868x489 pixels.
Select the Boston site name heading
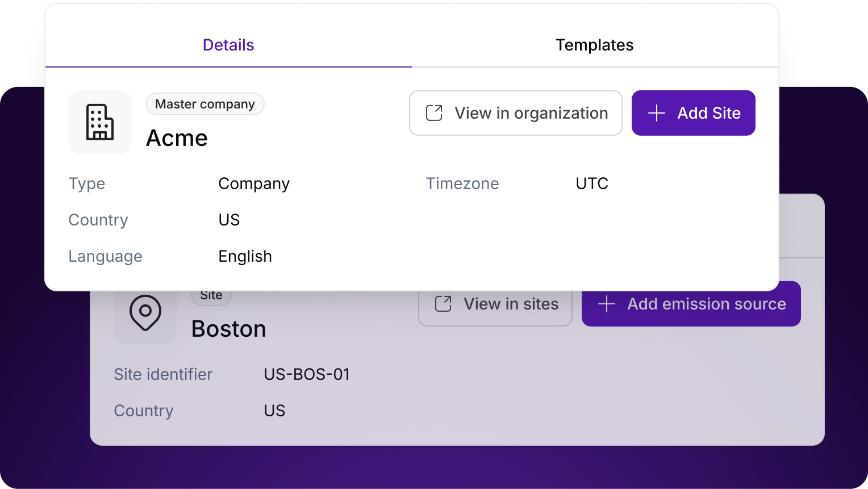229,329
